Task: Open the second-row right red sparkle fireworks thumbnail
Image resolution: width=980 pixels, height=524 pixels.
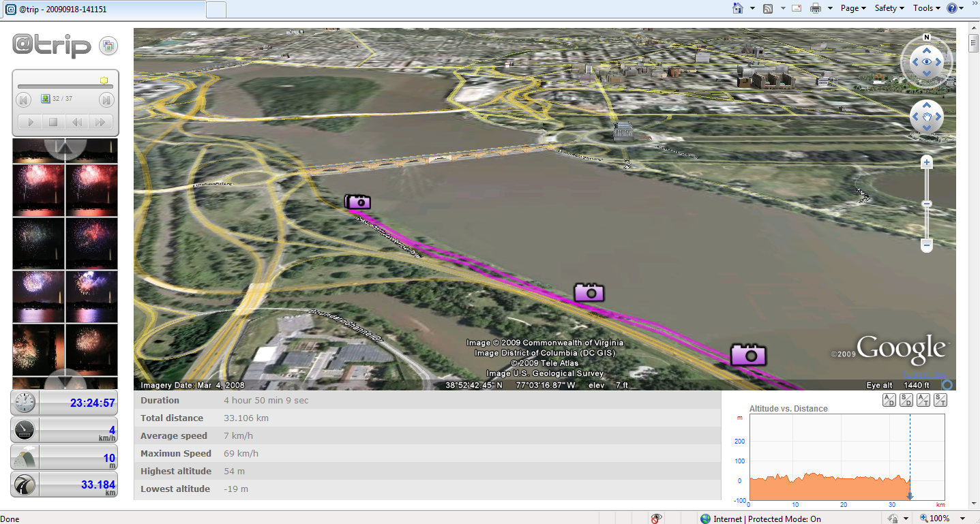Action: tap(91, 243)
